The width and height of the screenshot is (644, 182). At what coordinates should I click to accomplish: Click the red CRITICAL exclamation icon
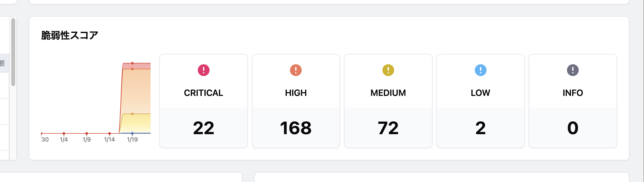coord(203,70)
